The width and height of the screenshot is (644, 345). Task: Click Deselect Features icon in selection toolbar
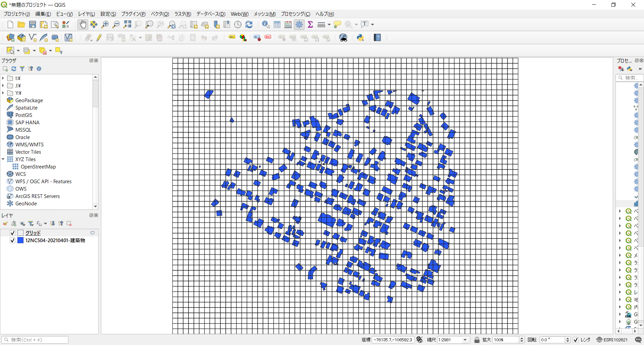coord(43,51)
